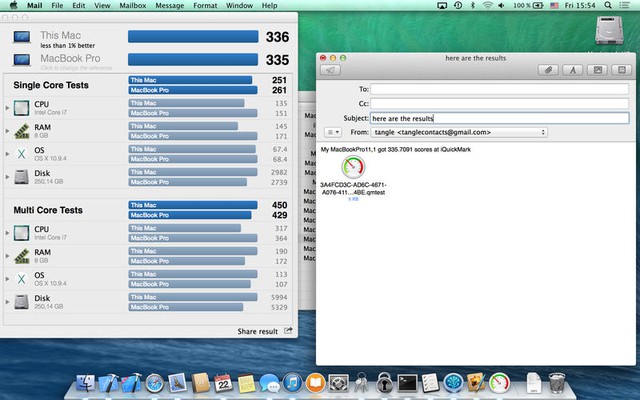
Task: Click the overall This Mac 336 score bar
Action: coord(193,37)
